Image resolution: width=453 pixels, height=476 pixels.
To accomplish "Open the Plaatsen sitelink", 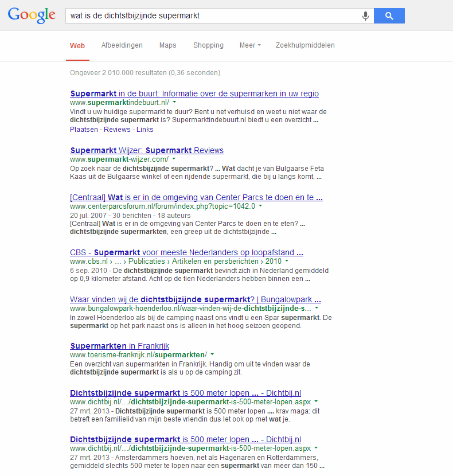I will click(x=84, y=130).
